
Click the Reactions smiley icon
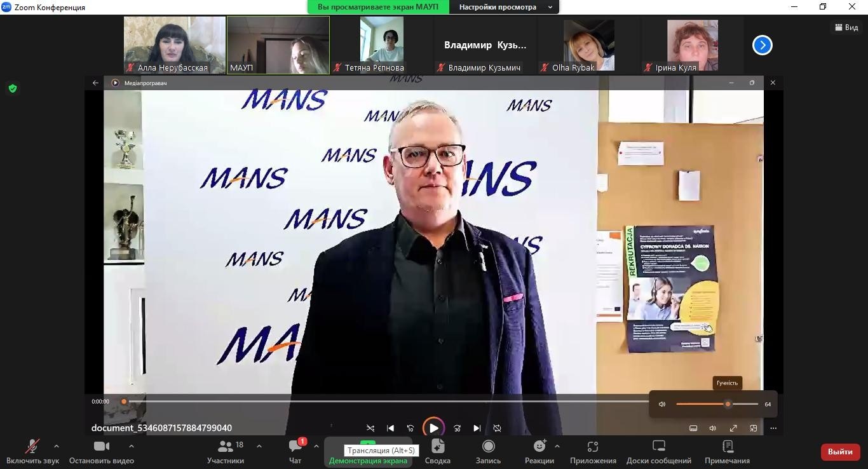pos(539,447)
